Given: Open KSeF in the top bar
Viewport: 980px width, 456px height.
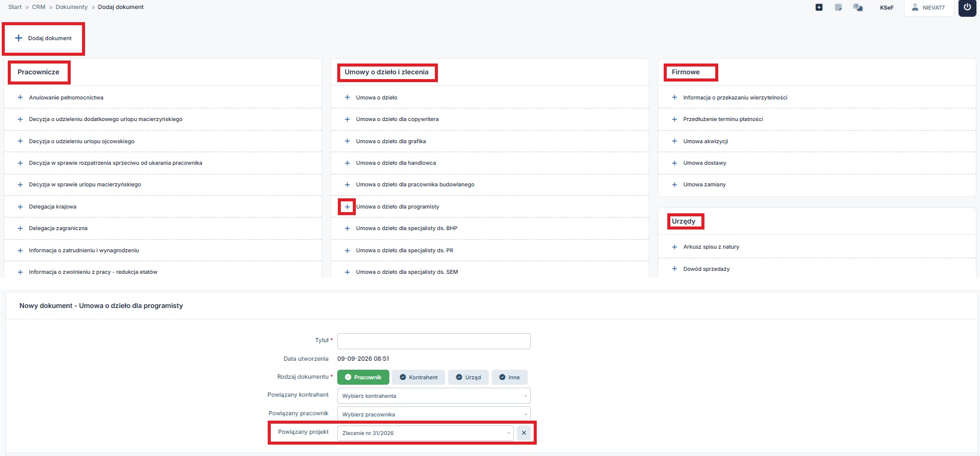Looking at the screenshot, I should [x=887, y=8].
